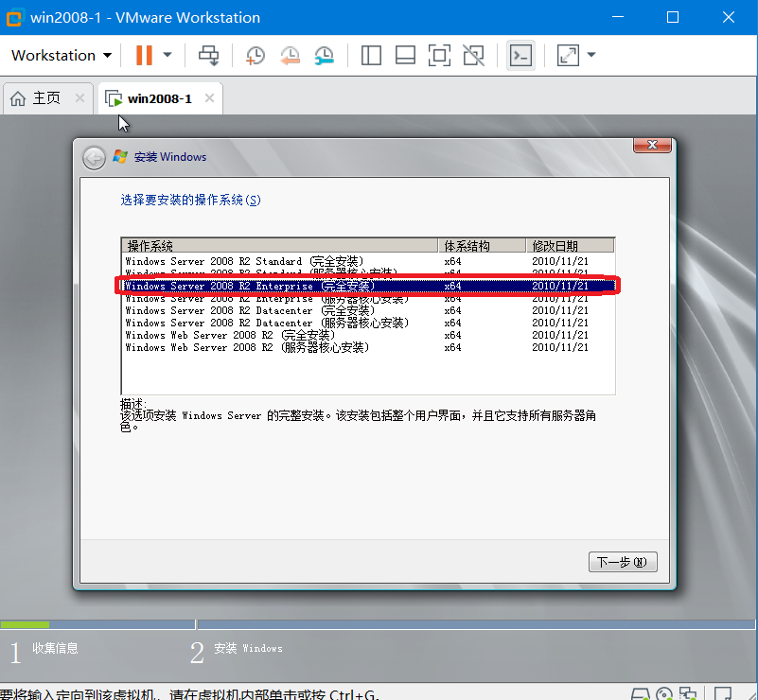Toggle Unity mode

473,55
